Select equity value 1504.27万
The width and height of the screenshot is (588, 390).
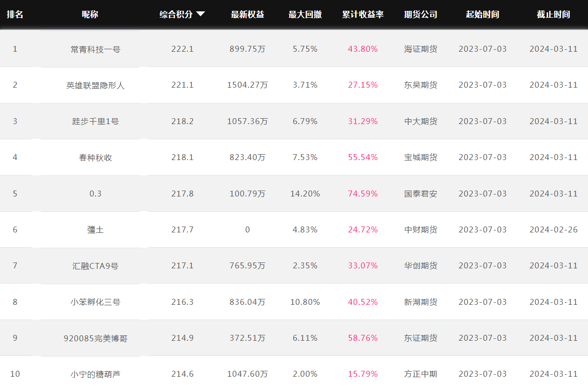248,85
